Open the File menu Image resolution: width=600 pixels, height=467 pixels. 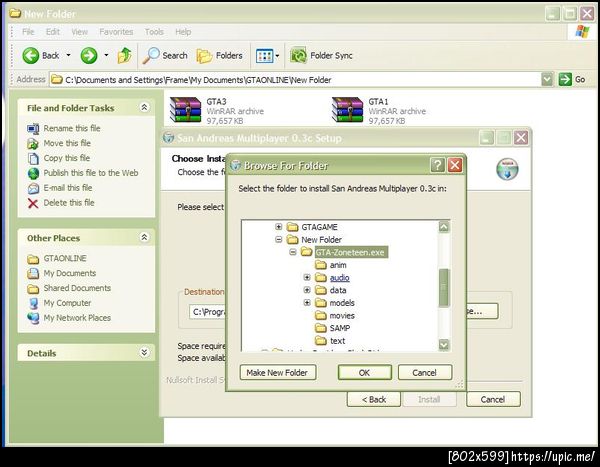(x=28, y=32)
